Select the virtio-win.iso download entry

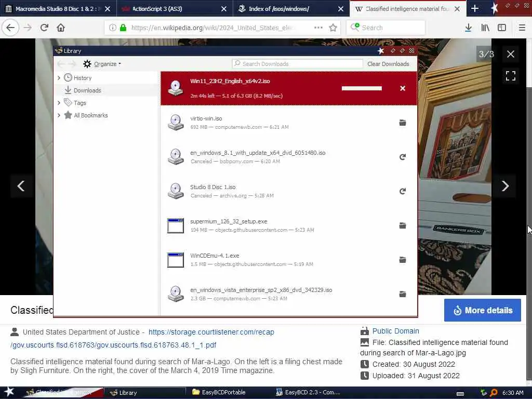289,123
